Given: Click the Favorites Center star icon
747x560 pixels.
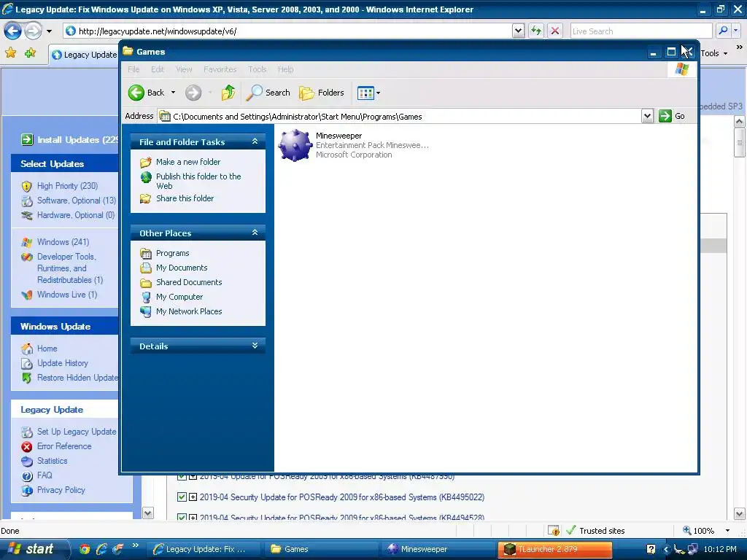Looking at the screenshot, I should 10,52.
